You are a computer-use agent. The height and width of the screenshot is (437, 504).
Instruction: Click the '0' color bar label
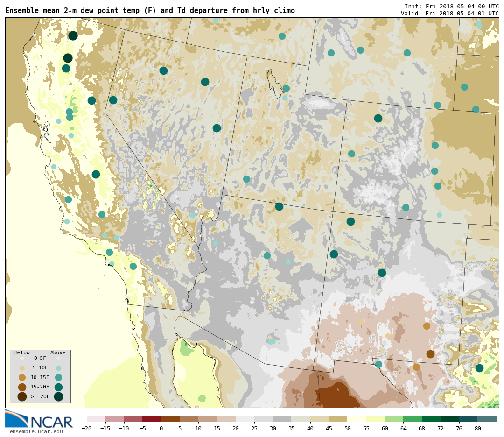coord(161,428)
